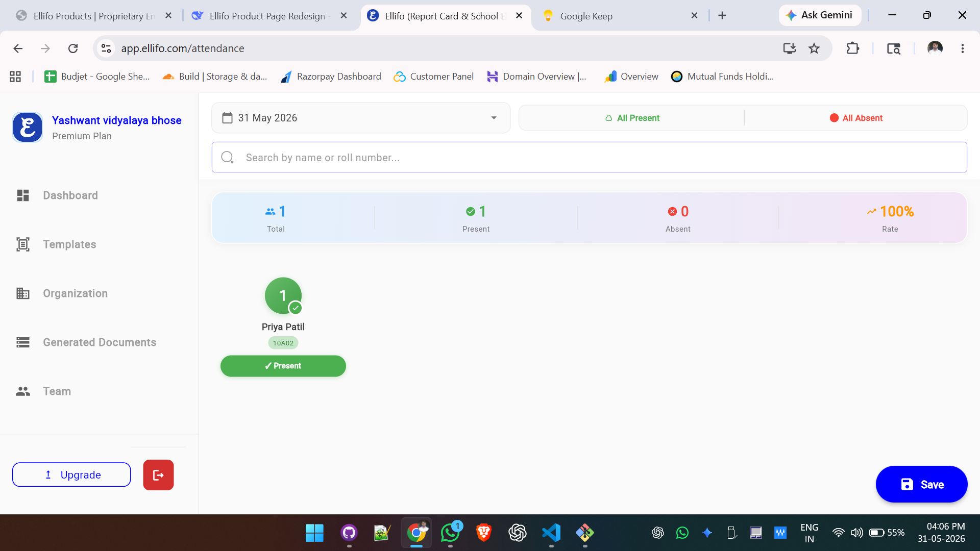Open the Chrome three-dot menu

963,48
